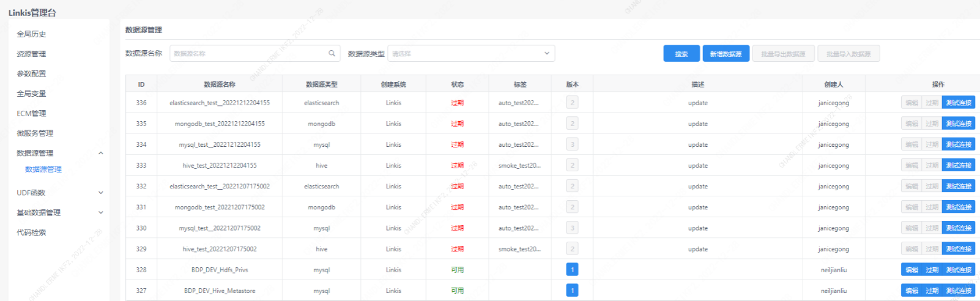Open 代码检索 in the sidebar
Image resolution: width=980 pixels, height=301 pixels.
point(31,232)
